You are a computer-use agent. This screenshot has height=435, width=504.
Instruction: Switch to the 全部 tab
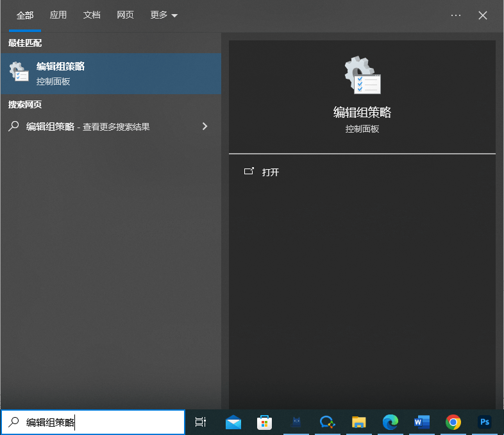pyautogui.click(x=25, y=15)
